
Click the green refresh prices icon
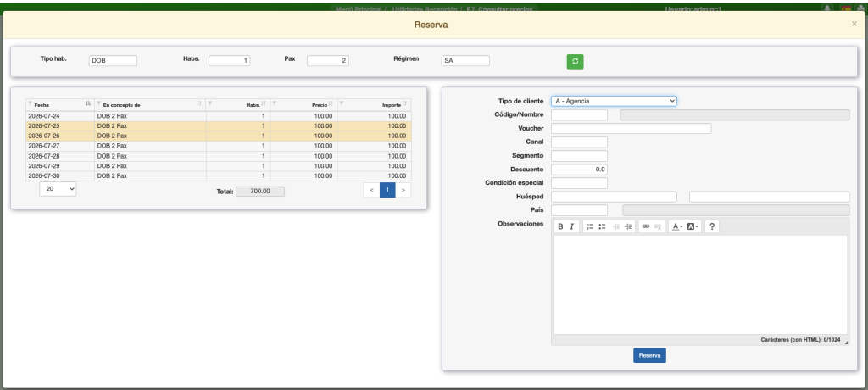click(576, 62)
